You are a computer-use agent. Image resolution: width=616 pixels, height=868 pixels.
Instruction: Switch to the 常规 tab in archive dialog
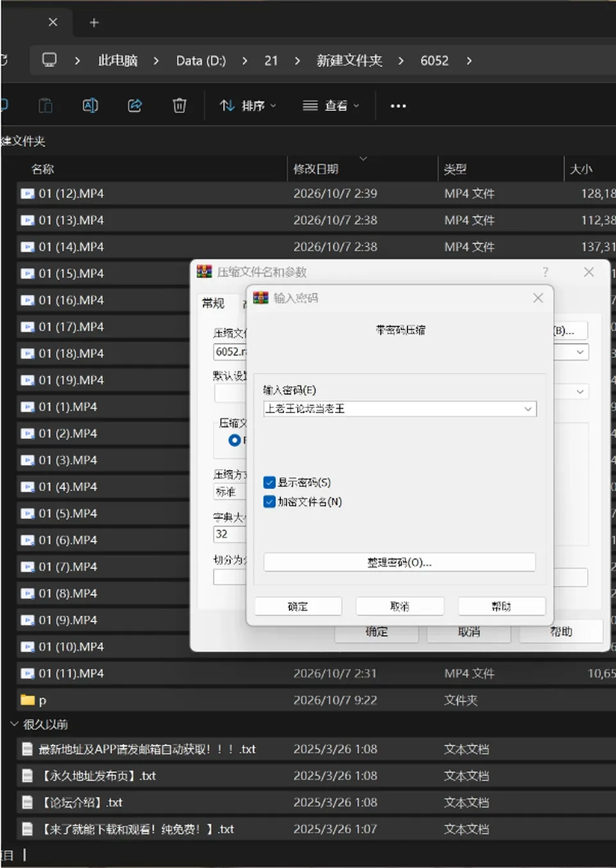coord(213,303)
